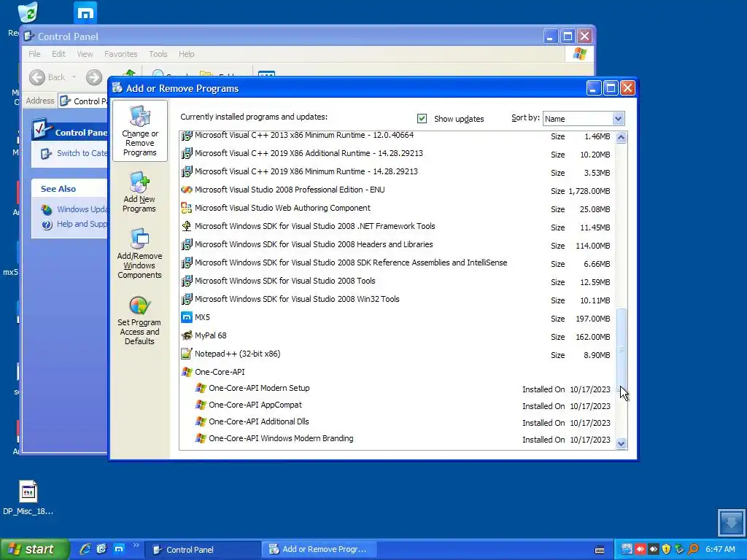The width and height of the screenshot is (747, 560).
Task: Click the blue download arrow desktop widget
Action: click(731, 522)
